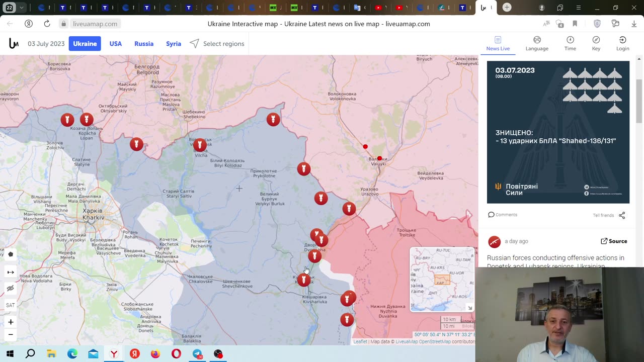
Task: Open the Shahed-136/131 news image
Action: pos(558,132)
